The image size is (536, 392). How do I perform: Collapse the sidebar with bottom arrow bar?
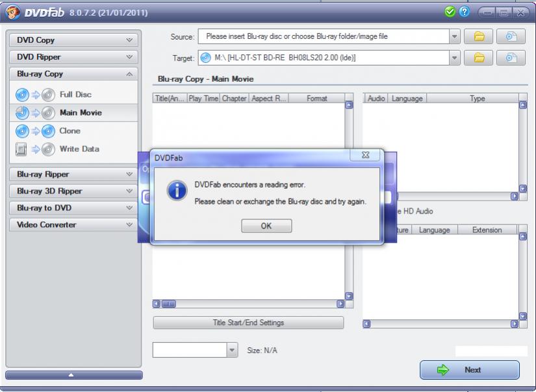coord(74,375)
